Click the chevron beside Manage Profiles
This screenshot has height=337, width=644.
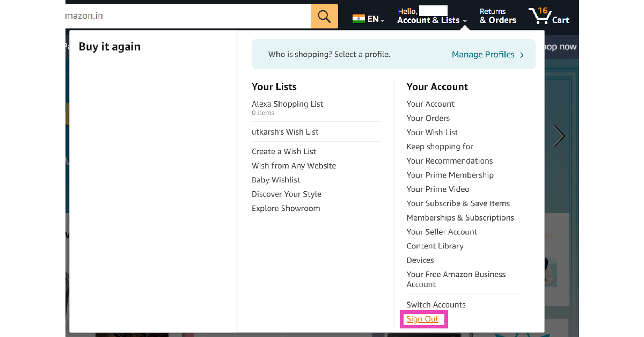(x=522, y=55)
